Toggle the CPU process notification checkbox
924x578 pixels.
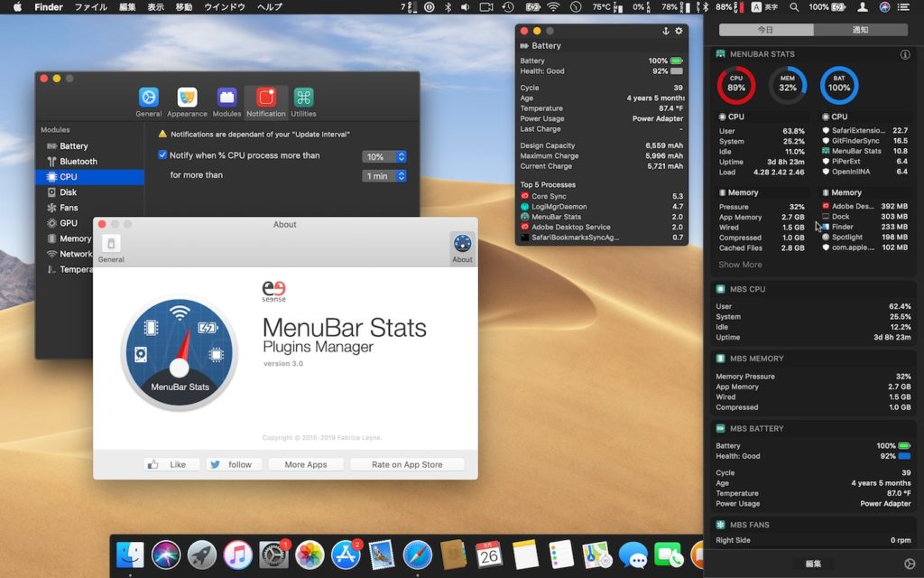162,155
